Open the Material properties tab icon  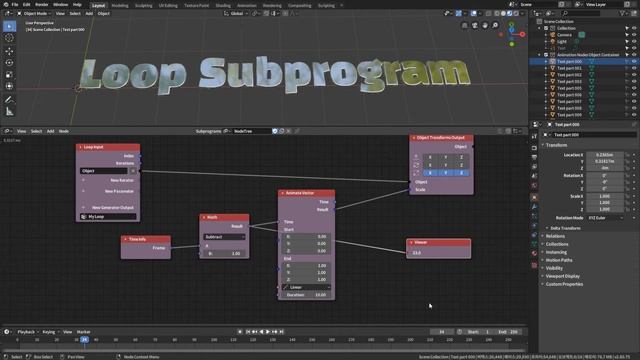(x=534, y=253)
